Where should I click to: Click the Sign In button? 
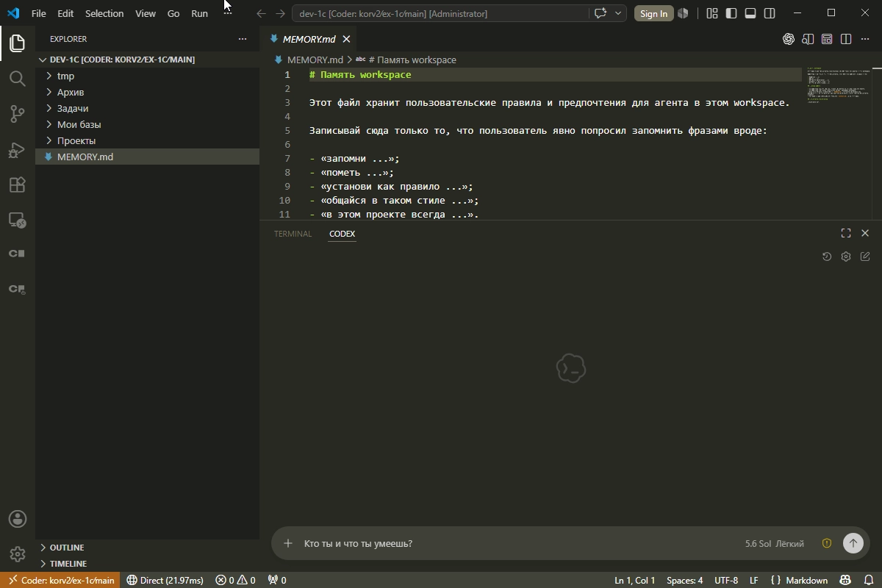click(x=653, y=13)
